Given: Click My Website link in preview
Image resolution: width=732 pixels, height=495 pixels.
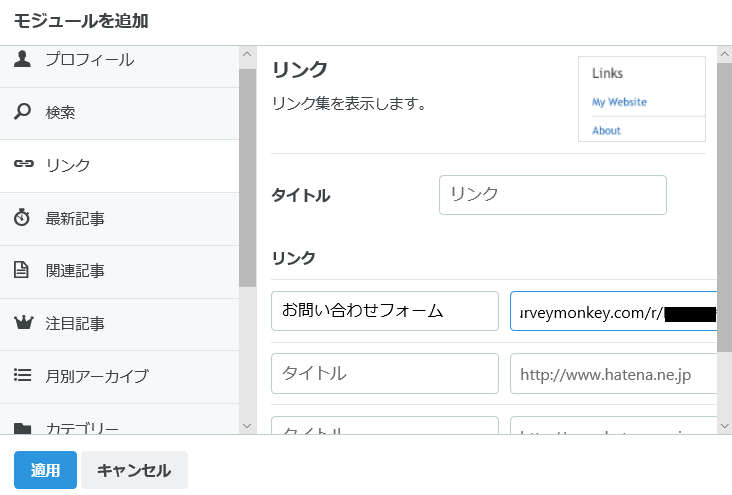Looking at the screenshot, I should (619, 102).
